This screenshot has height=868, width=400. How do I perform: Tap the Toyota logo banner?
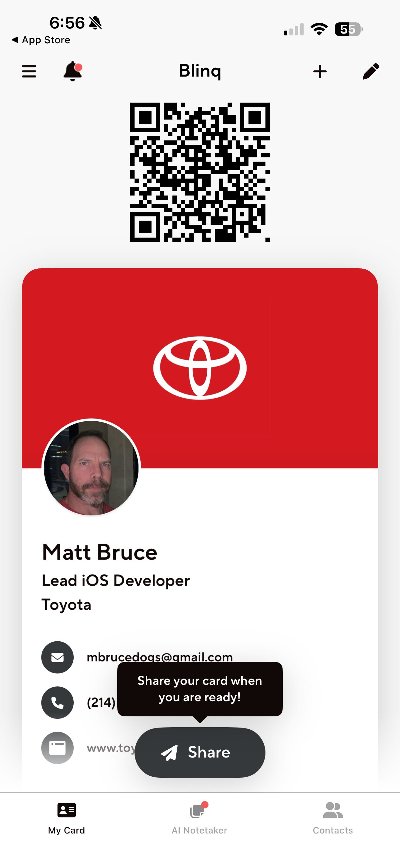[x=200, y=368]
